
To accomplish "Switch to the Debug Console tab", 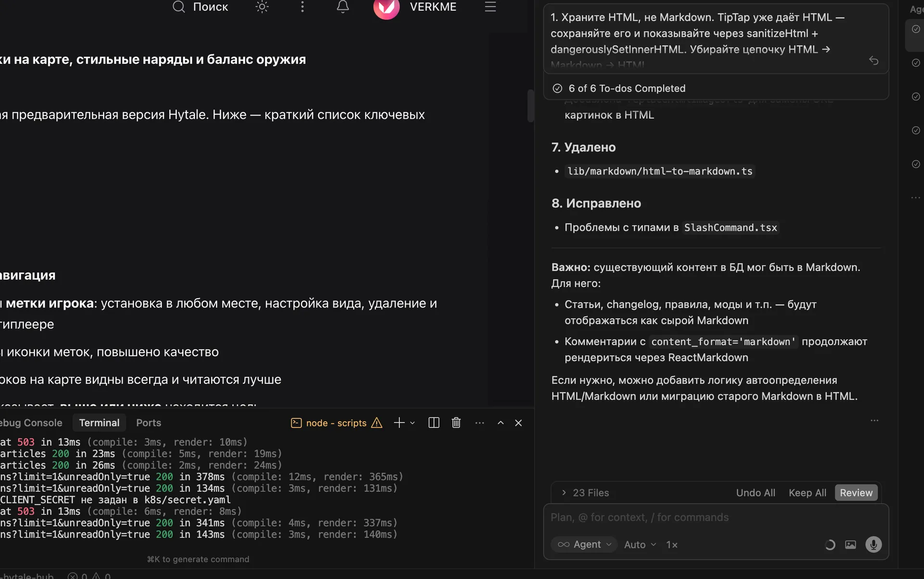I will (31, 423).
